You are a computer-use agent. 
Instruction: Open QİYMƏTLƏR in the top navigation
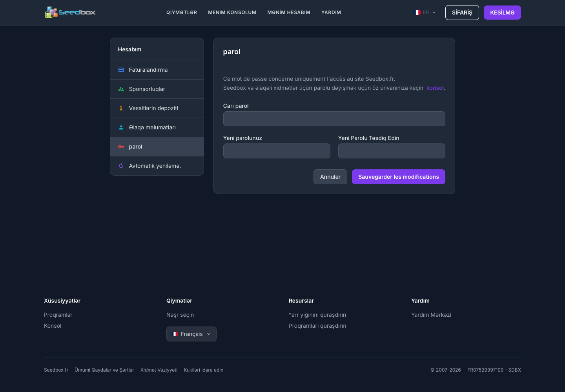click(182, 13)
